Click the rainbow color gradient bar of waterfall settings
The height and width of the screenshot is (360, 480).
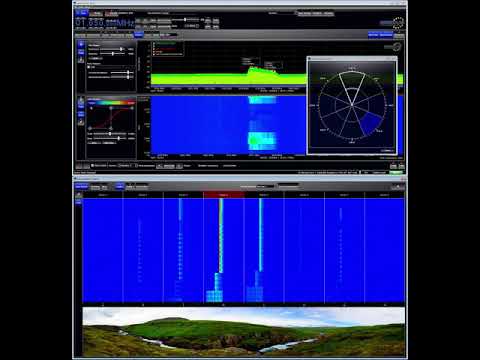(112, 103)
